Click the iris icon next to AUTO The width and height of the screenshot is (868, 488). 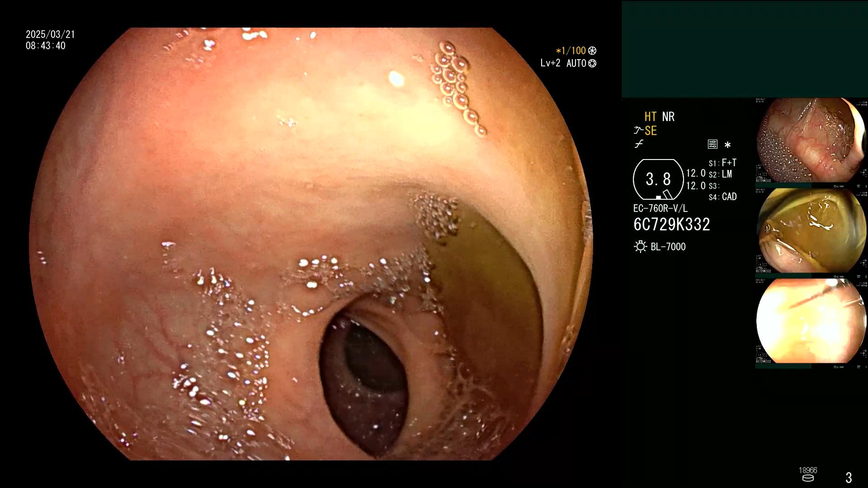592,63
